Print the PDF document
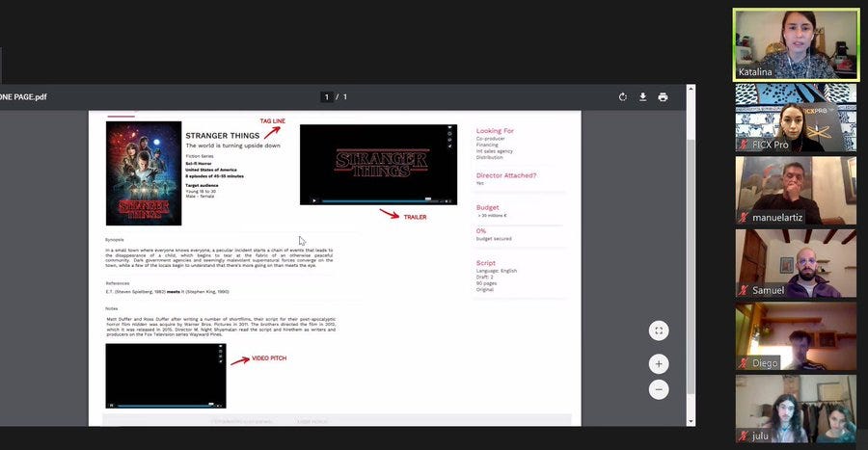This screenshot has height=450, width=868. [x=663, y=96]
